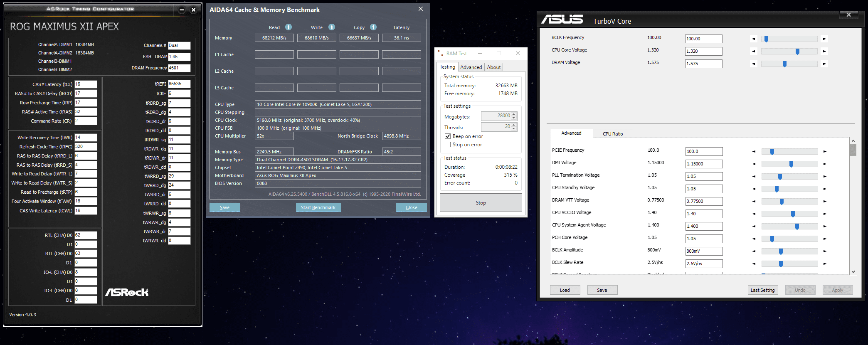The height and width of the screenshot is (345, 868).
Task: Decrease PCIE Frequency with left arrow
Action: [754, 152]
